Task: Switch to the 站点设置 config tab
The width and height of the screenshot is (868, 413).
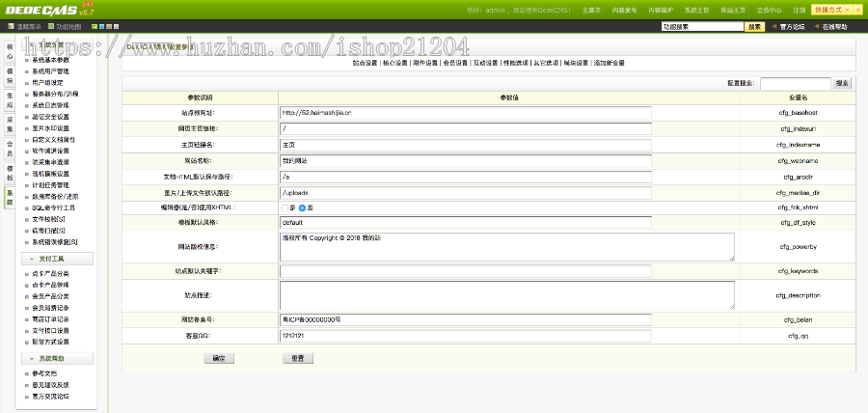Action: pyautogui.click(x=365, y=63)
